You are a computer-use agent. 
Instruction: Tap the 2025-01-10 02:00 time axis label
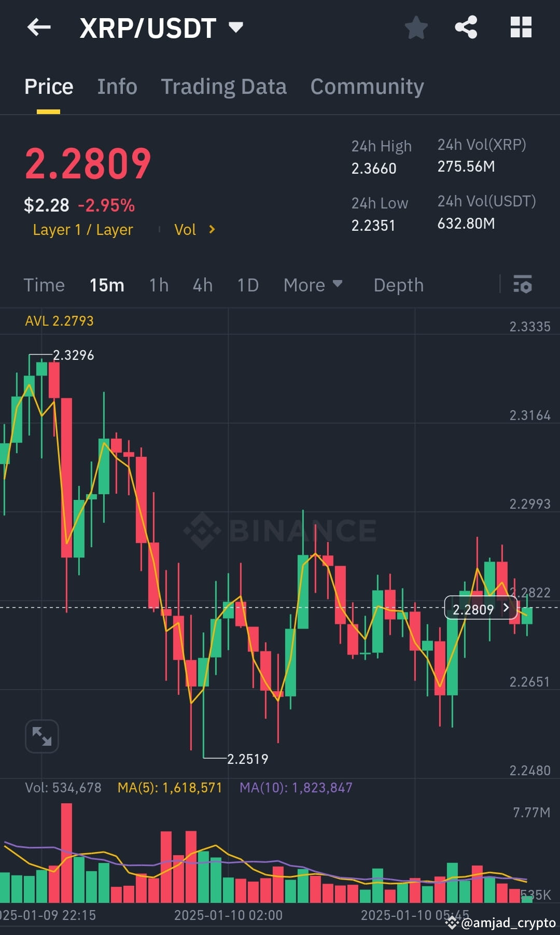(228, 915)
